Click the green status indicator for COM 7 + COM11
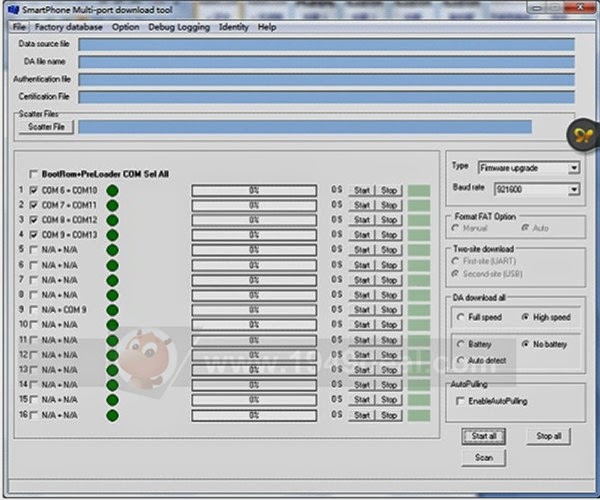The image size is (600, 500). click(112, 205)
